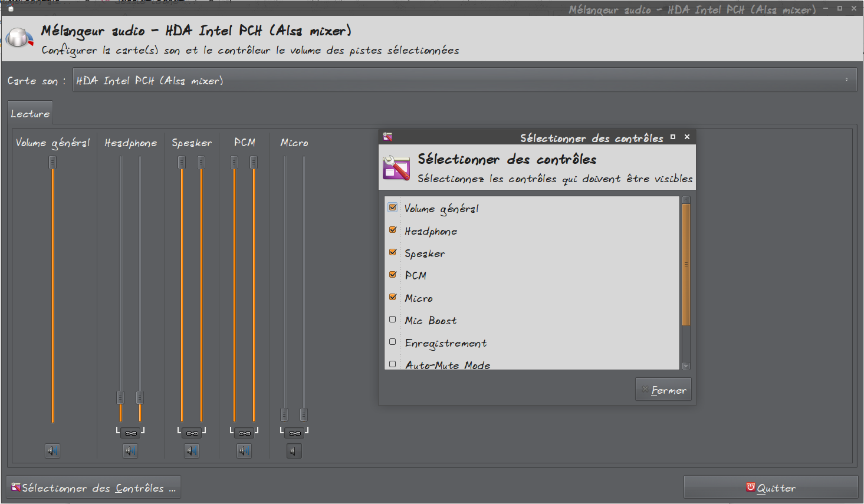Uncheck the Micro checkbox
The image size is (864, 504).
pyautogui.click(x=393, y=297)
